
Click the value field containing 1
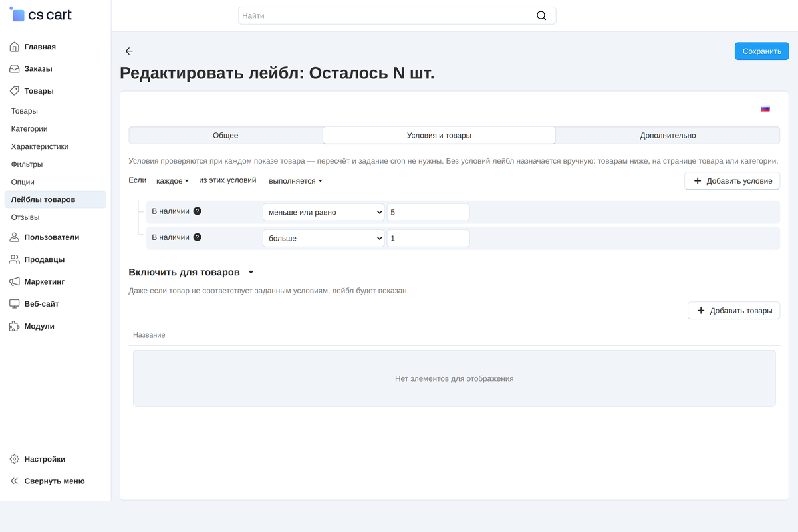428,238
